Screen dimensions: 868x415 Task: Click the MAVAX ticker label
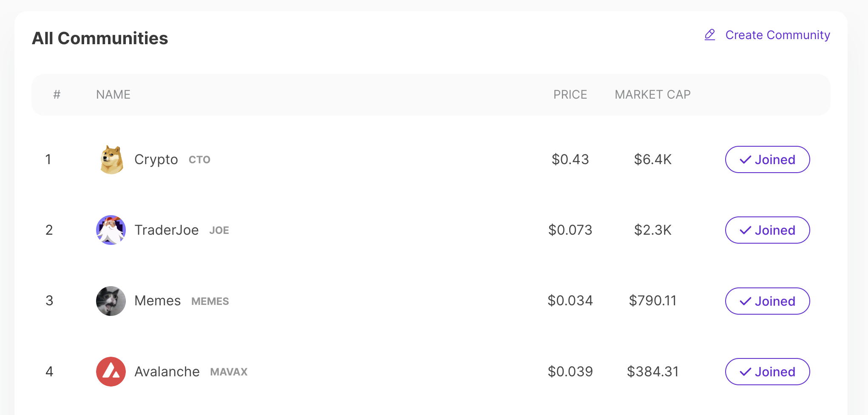229,372
